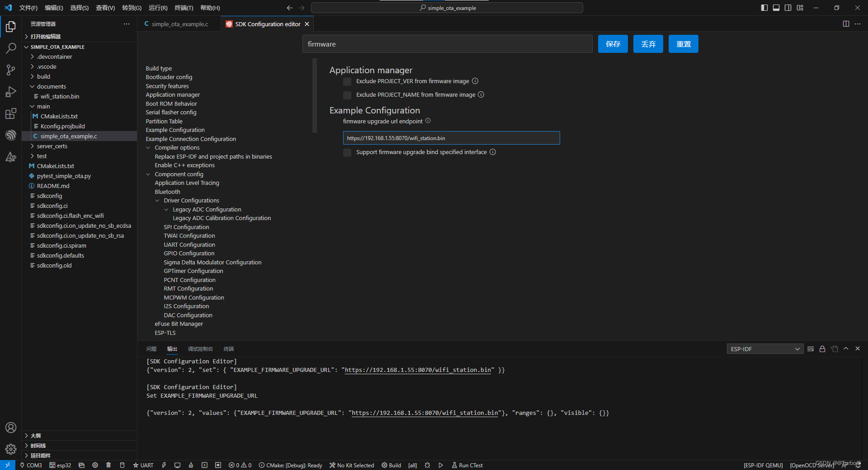868x470 pixels.
Task: Open the Run and Debug view
Action: click(x=11, y=92)
